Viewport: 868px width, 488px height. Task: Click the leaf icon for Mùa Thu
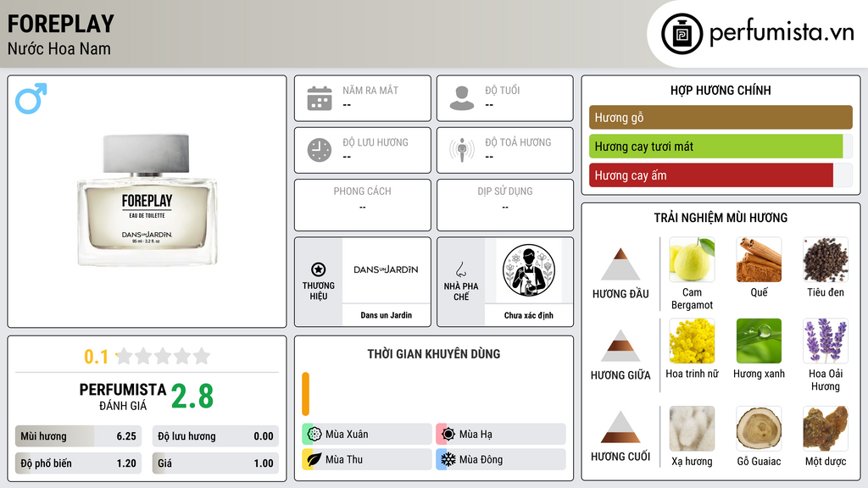tap(314, 459)
